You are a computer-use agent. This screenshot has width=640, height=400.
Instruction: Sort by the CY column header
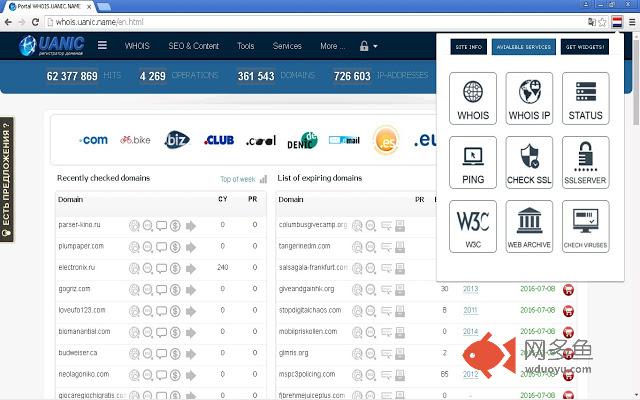[x=222, y=199]
